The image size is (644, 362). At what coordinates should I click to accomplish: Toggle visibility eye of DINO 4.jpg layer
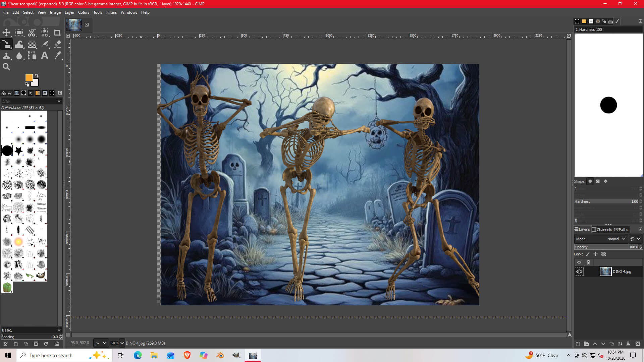coord(579,271)
